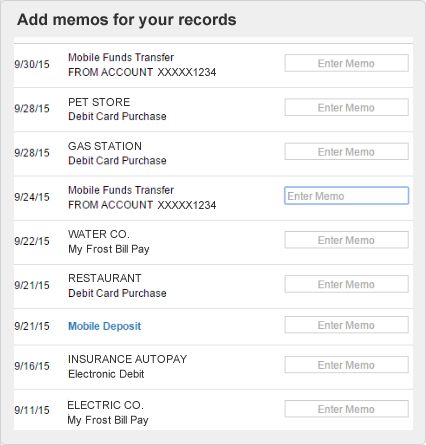Select the ELECTRIC CO. transaction row
The image size is (426, 445).
(213, 410)
